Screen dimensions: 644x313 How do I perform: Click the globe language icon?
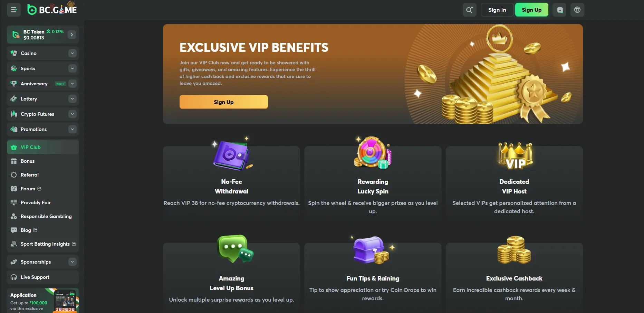point(577,10)
